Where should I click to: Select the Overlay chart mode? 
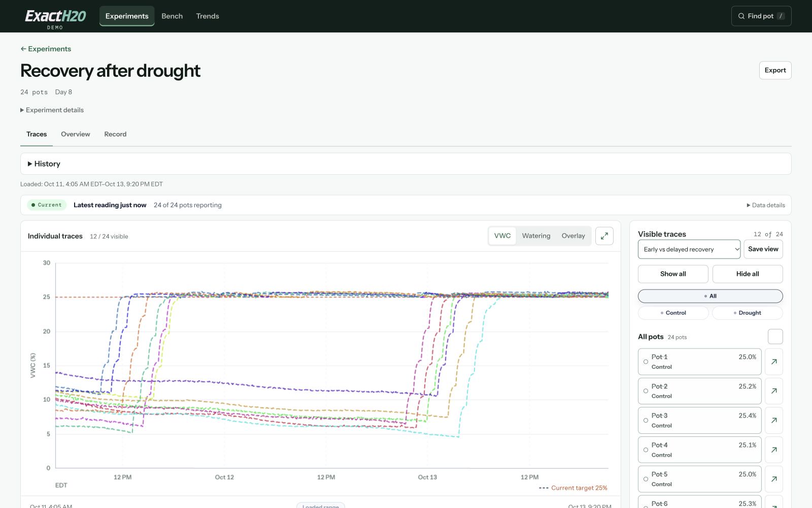[573, 236]
